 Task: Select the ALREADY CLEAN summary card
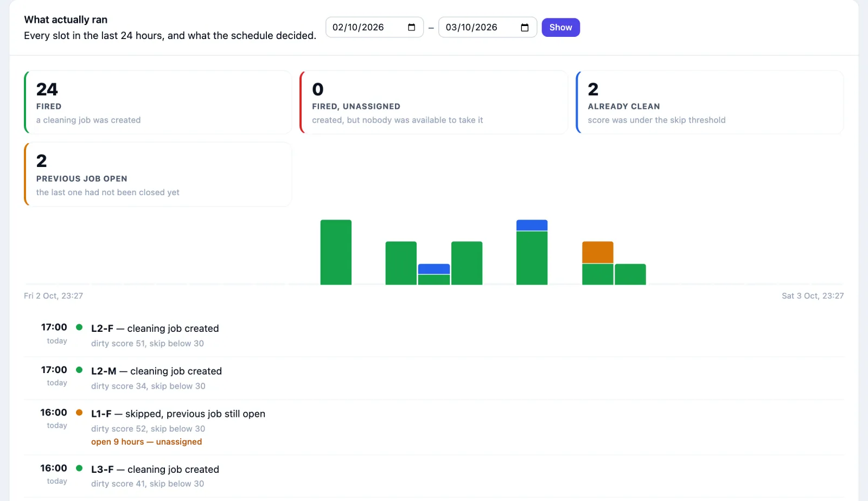tap(710, 102)
